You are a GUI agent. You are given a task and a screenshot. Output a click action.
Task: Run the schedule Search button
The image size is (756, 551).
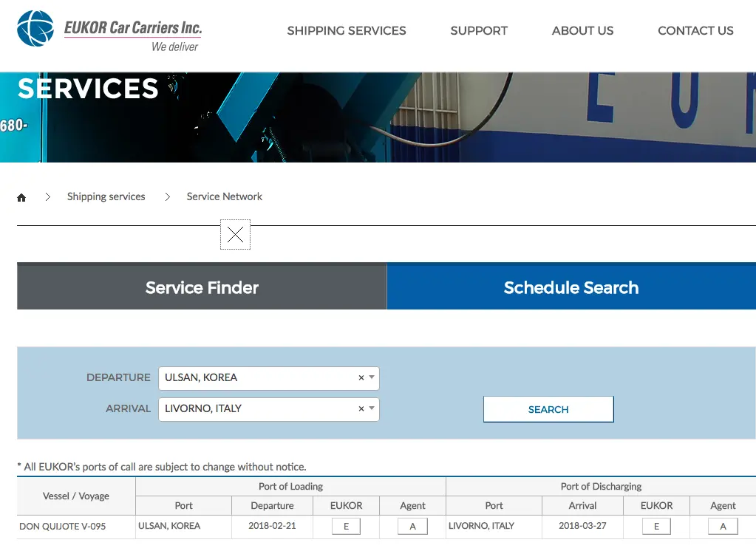[548, 409]
